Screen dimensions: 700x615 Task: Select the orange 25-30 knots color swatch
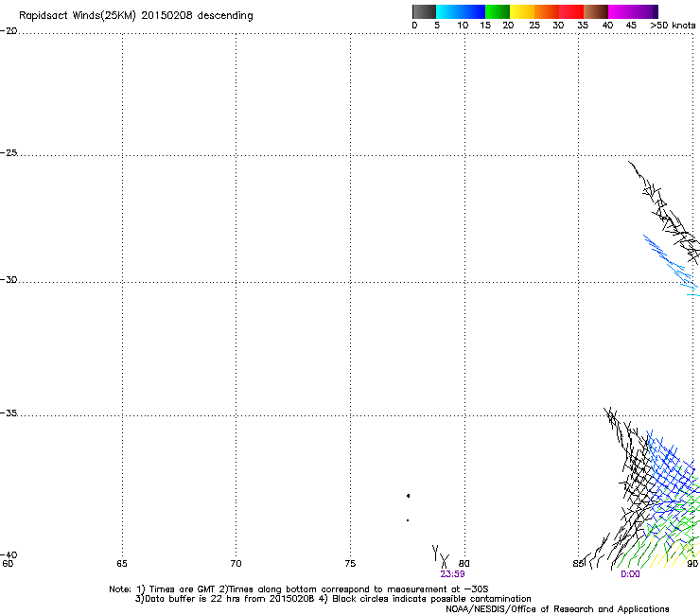tap(547, 11)
